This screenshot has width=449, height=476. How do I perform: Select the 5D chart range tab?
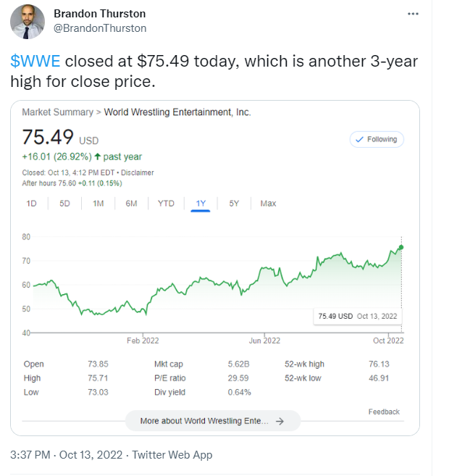tap(64, 204)
